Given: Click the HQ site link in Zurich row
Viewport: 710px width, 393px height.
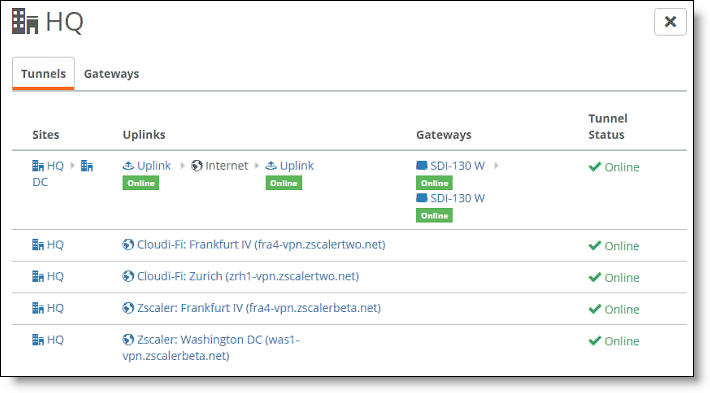Looking at the screenshot, I should pos(55,276).
